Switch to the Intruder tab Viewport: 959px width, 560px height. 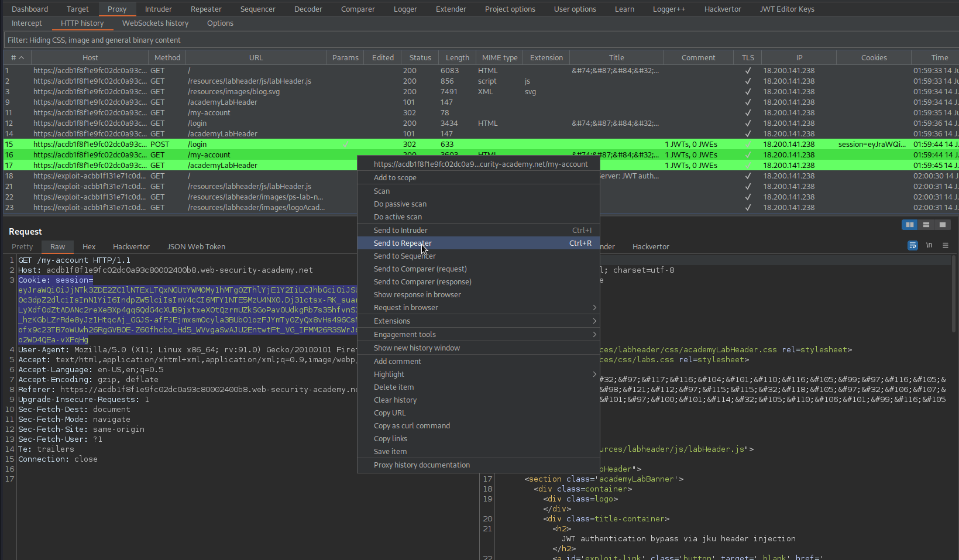coord(158,9)
